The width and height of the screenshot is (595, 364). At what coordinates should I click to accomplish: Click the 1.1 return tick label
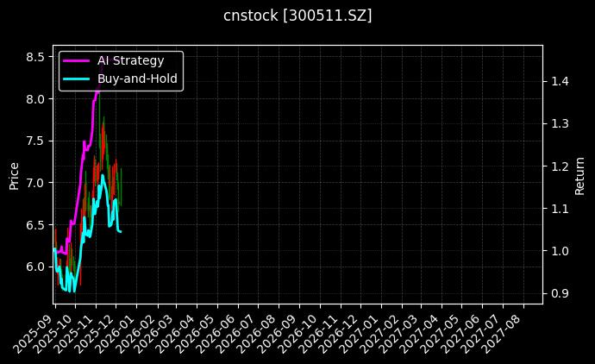click(x=560, y=209)
